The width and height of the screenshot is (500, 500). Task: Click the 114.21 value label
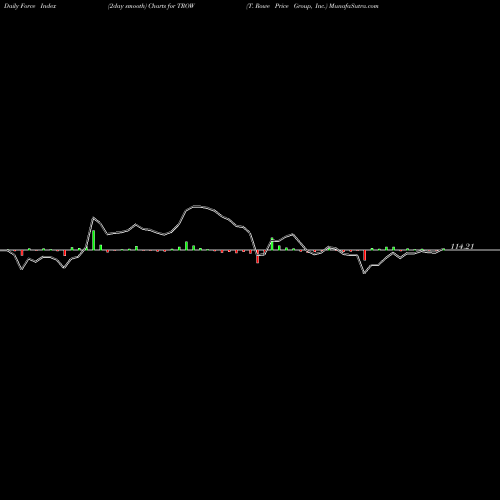pos(462,246)
